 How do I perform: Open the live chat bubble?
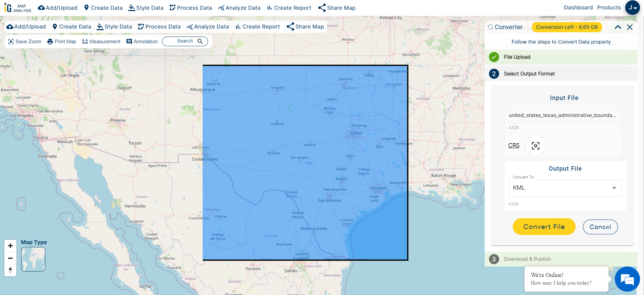[x=627, y=279]
